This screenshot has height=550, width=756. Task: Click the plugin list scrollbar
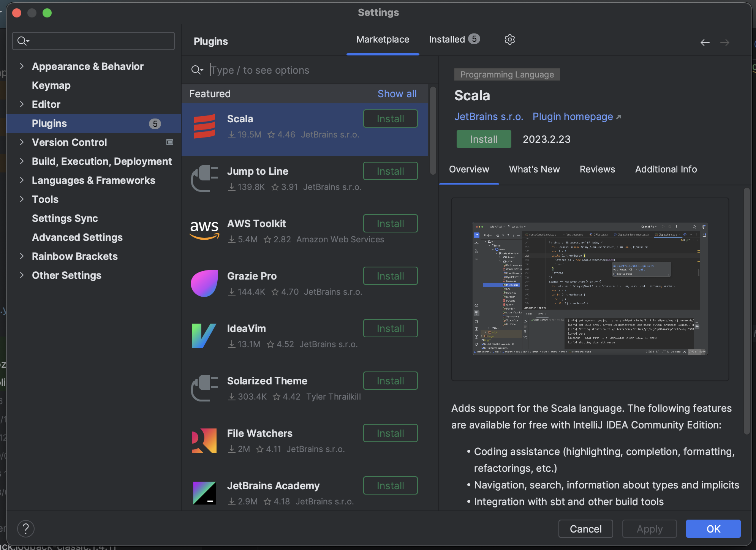[x=433, y=131]
